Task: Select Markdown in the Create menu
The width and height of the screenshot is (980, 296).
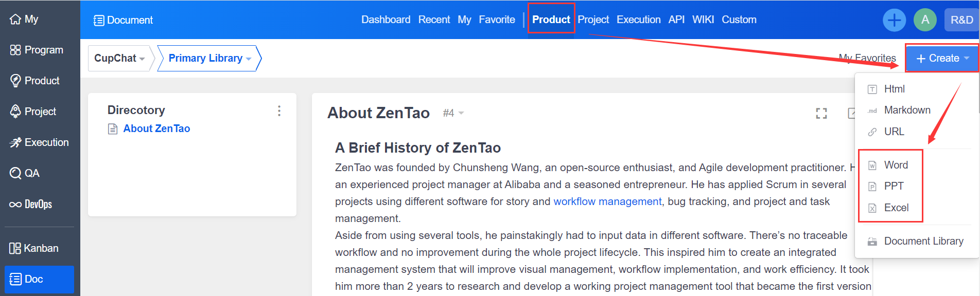Action: [907, 110]
